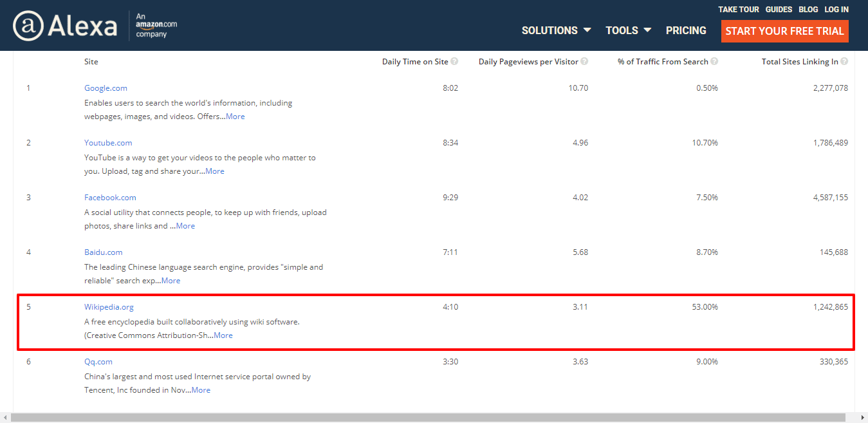
Task: Click the Alexa logo
Action: (65, 26)
